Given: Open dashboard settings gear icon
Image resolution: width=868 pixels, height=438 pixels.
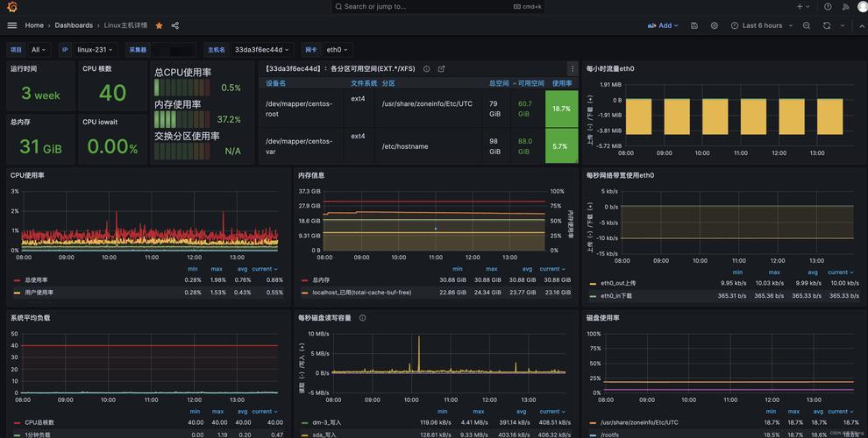Looking at the screenshot, I should [715, 25].
